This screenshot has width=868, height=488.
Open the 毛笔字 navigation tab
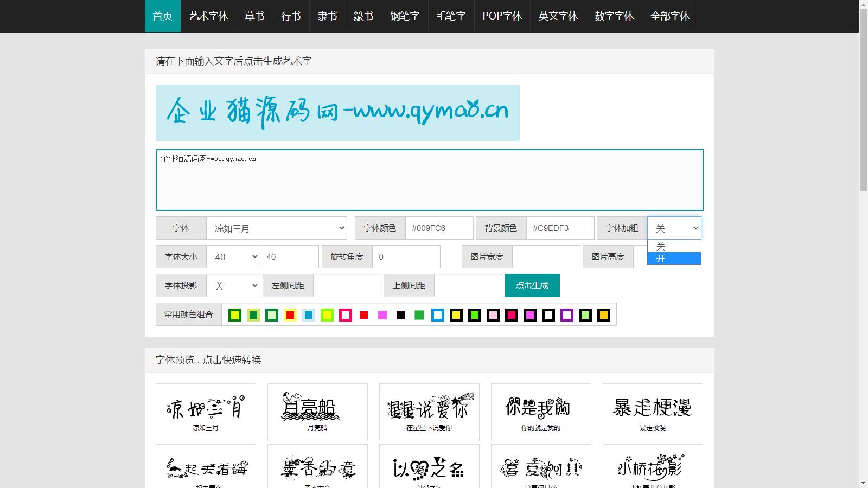(x=451, y=16)
